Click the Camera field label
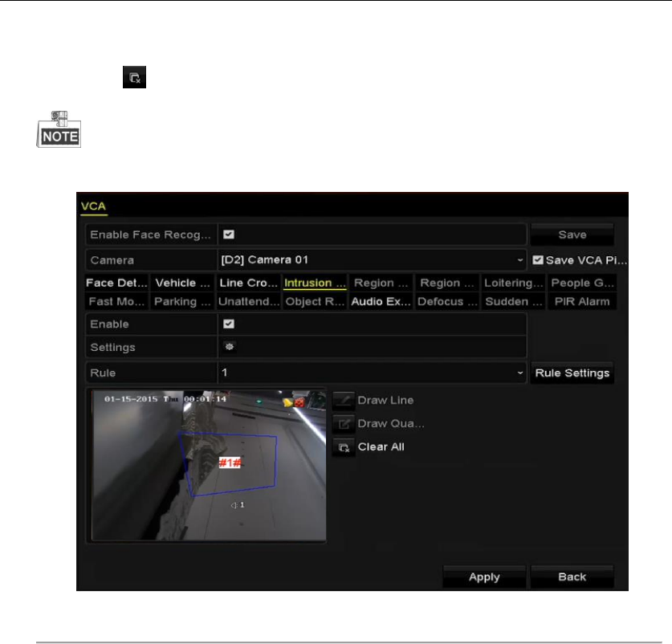 pos(112,260)
